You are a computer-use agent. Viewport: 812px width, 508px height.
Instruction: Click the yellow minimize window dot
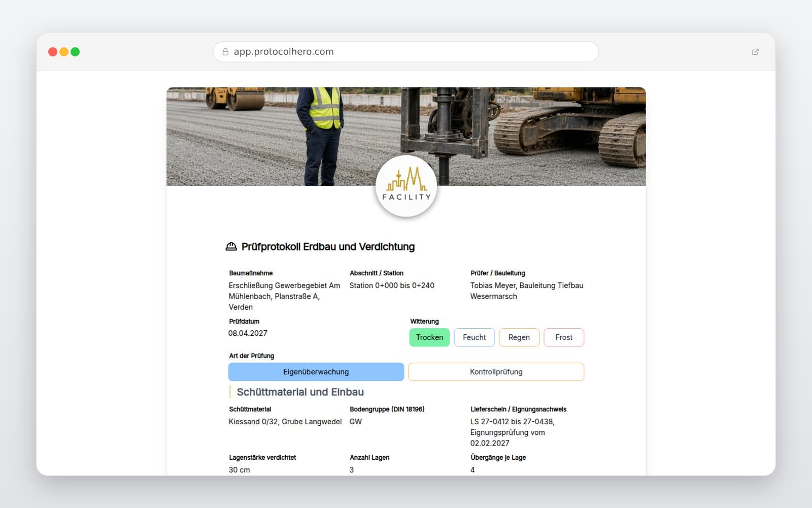point(64,52)
